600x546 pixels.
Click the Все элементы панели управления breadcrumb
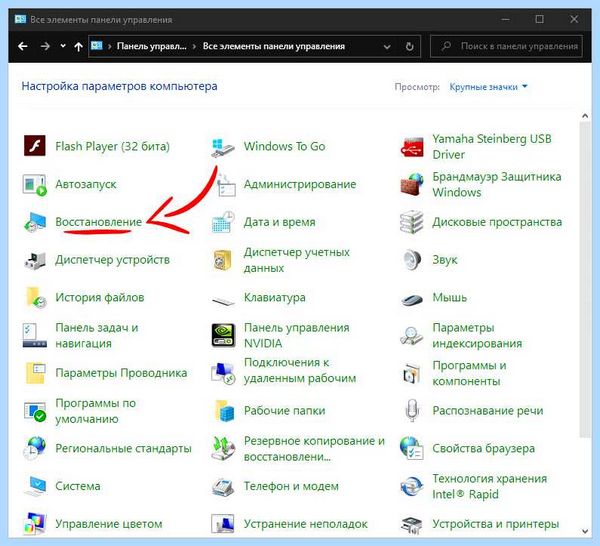coord(274,46)
